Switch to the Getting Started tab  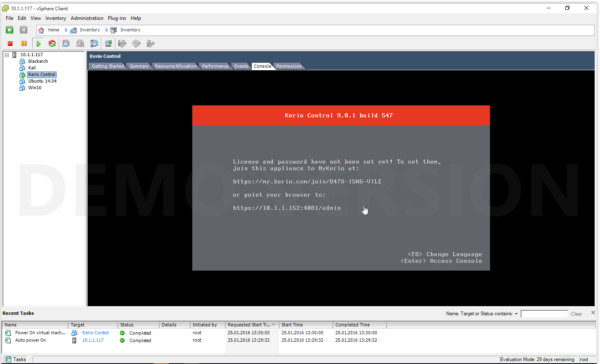(x=108, y=66)
